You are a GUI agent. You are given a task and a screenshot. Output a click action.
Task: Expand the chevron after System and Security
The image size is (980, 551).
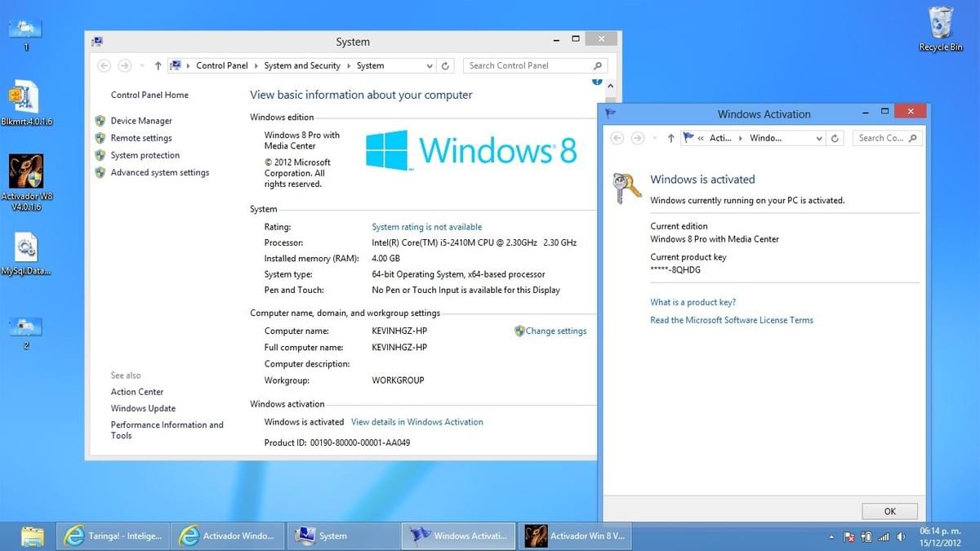coord(349,65)
